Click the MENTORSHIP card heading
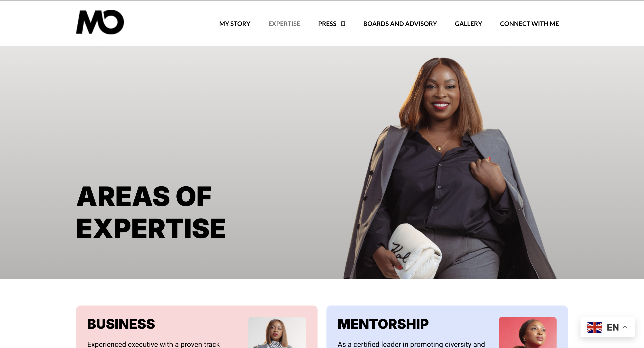 [x=383, y=324]
